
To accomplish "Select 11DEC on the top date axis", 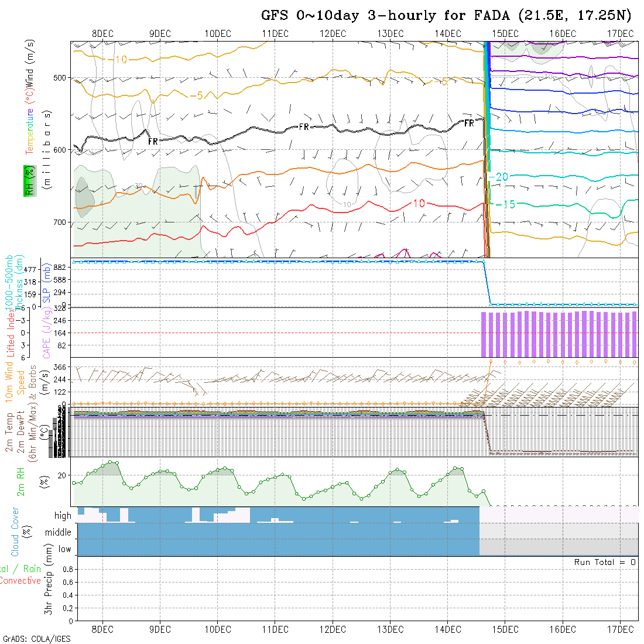I will (275, 34).
